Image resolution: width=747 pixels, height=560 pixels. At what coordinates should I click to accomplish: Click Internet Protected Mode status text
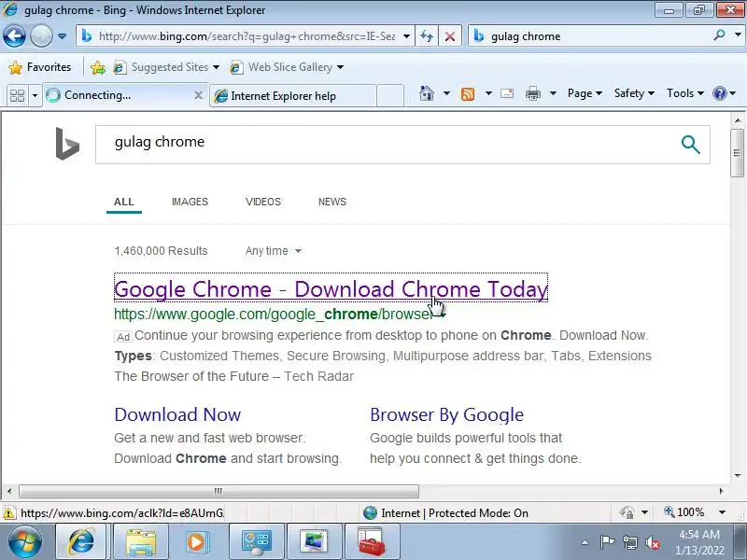pos(455,513)
